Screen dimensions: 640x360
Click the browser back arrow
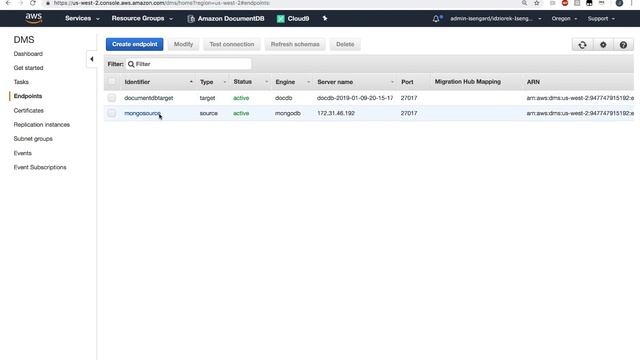tap(8, 3)
